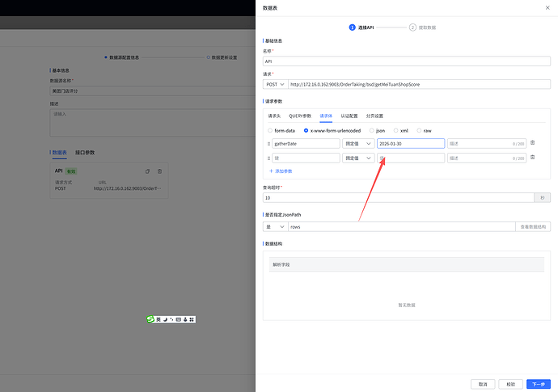Open POST request method dropdown
The width and height of the screenshot is (558, 392).
click(276, 84)
